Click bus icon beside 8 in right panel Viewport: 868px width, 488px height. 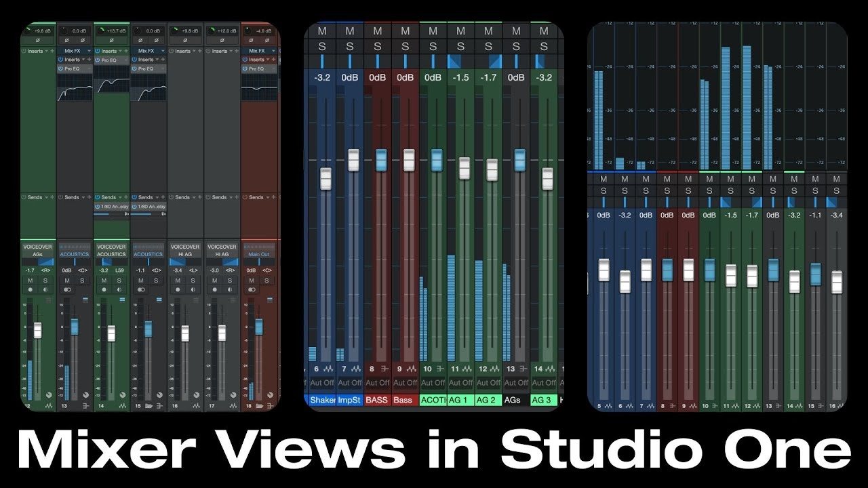tap(673, 405)
